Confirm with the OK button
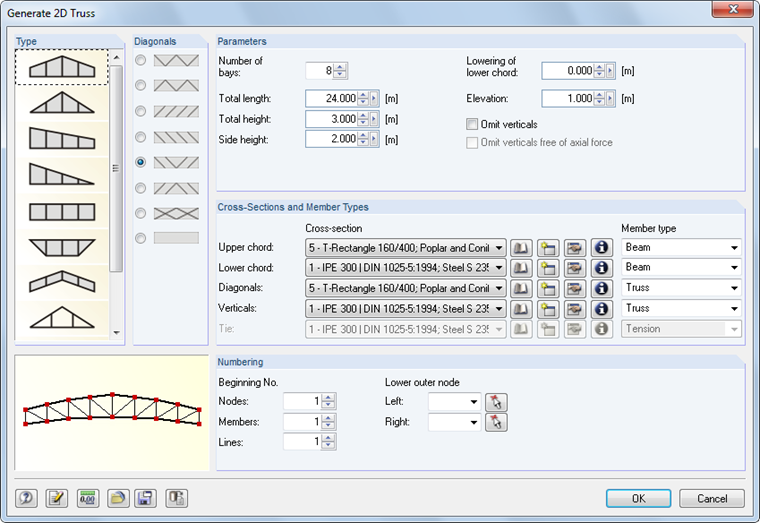This screenshot has height=523, width=760. pos(638,498)
